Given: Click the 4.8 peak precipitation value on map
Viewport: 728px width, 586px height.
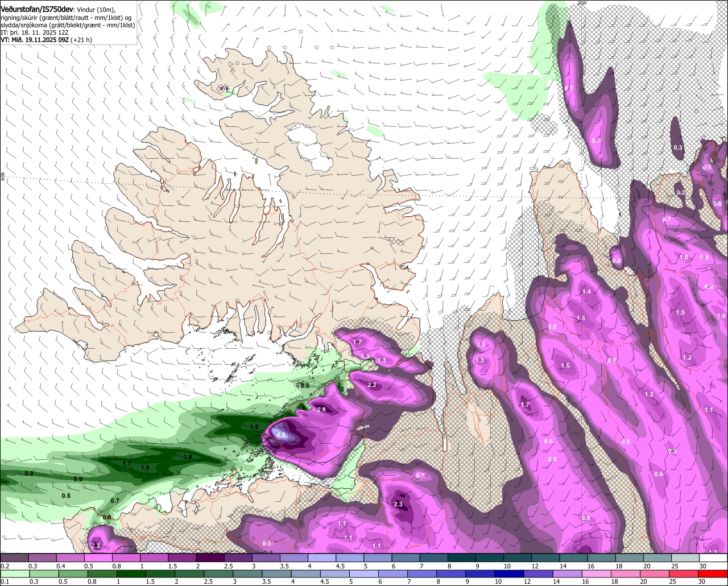Looking at the screenshot, I should [281, 435].
